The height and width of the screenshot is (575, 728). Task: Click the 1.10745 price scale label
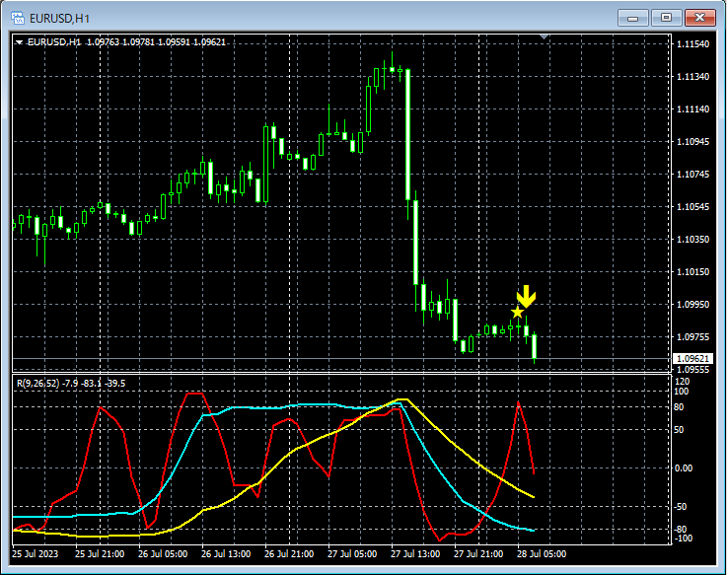tap(693, 174)
